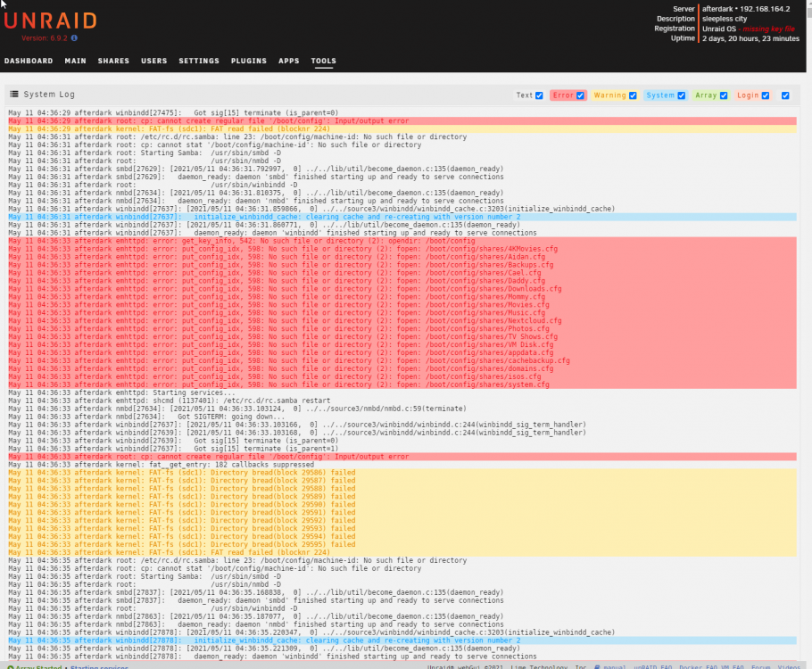812x669 pixels.
Task: Select the 'Directory bread(block 29595) failed' warning
Action: pos(402,545)
